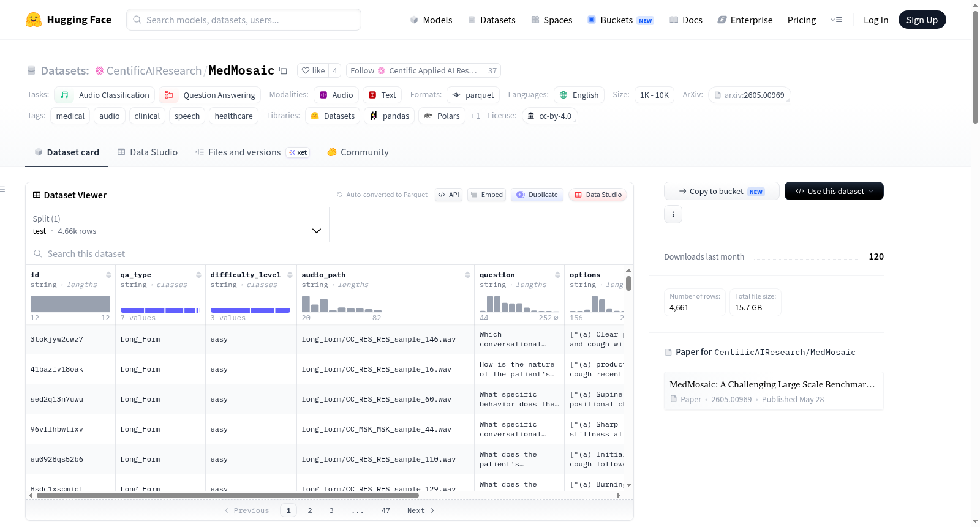Go to the Community tab
Viewport: 980px width, 527px height.
coord(358,152)
